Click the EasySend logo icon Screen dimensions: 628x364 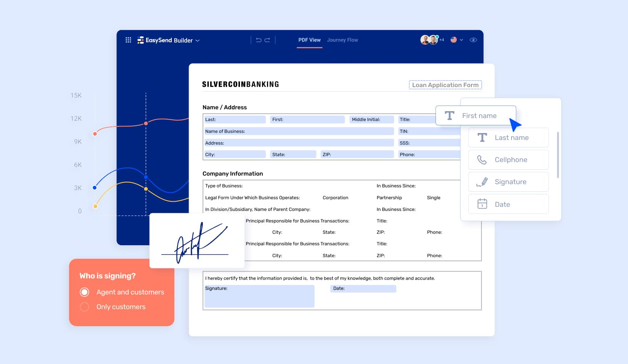140,40
